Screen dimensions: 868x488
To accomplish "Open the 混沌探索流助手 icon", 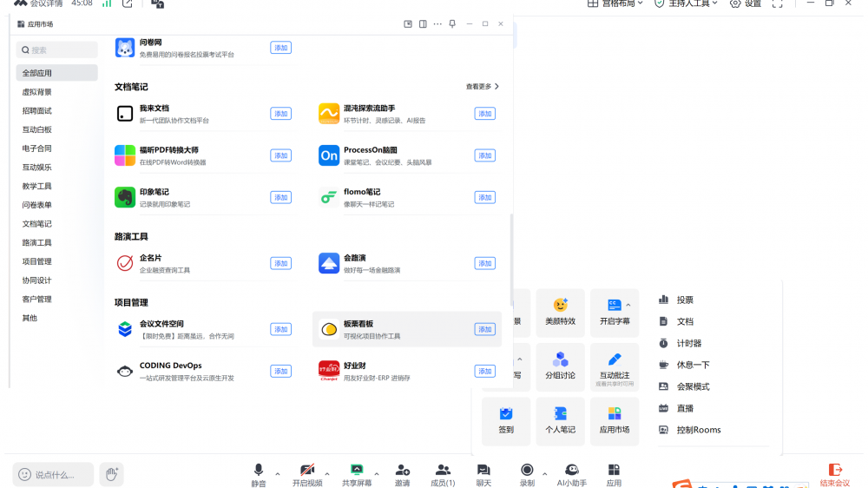I will click(x=329, y=114).
